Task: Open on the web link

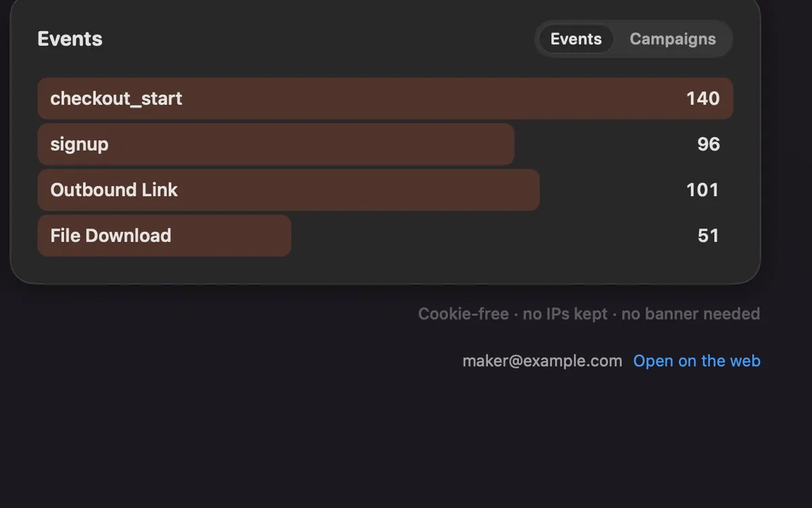Action: (697, 361)
